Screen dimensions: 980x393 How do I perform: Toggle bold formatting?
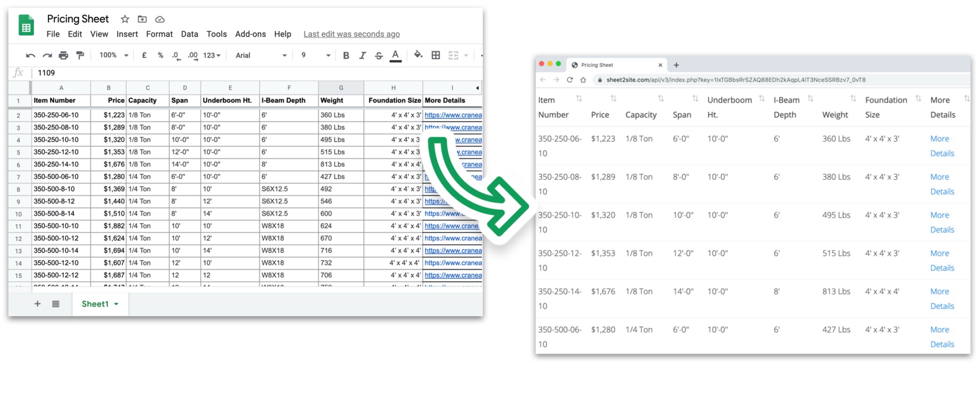tap(346, 55)
